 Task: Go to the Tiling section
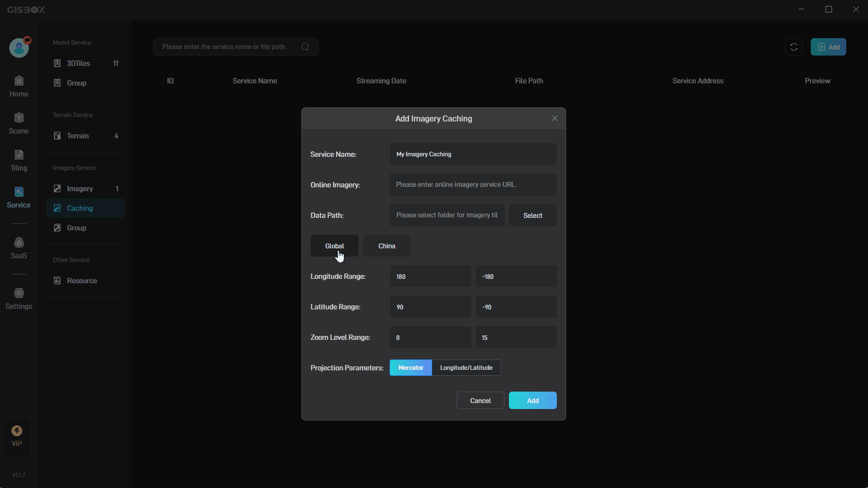19,161
